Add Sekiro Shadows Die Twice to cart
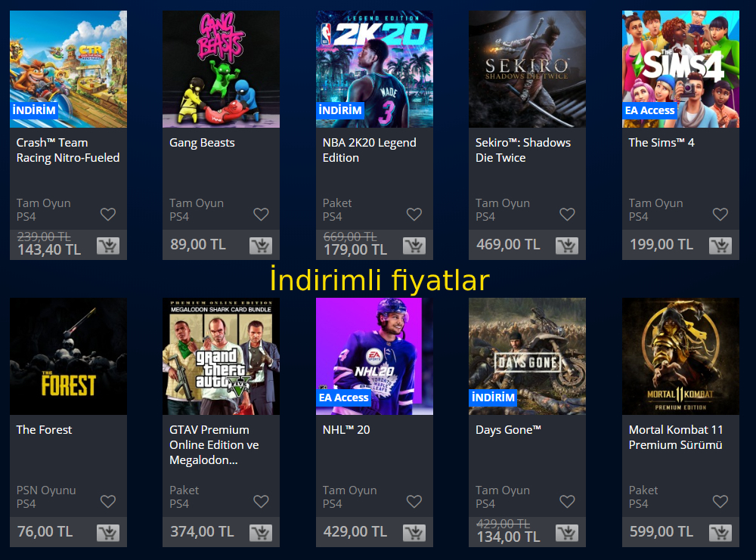 coord(567,246)
